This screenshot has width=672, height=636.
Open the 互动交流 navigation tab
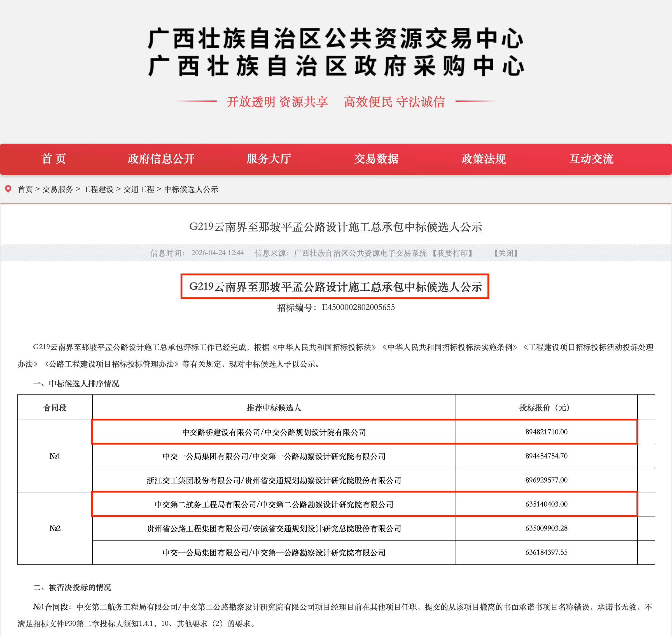tap(591, 159)
